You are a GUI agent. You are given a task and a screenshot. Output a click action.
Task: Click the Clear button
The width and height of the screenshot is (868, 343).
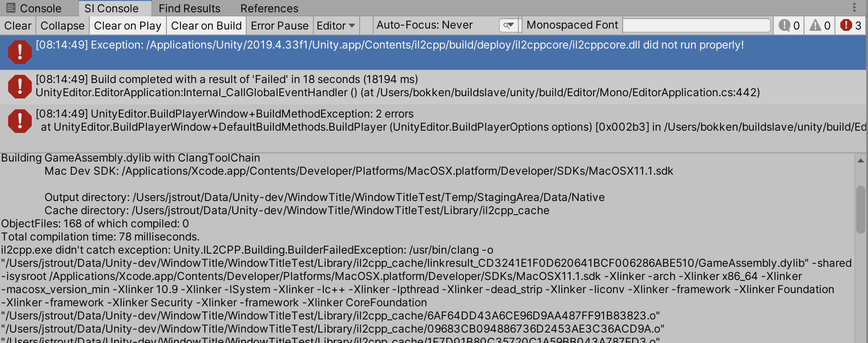pos(18,26)
